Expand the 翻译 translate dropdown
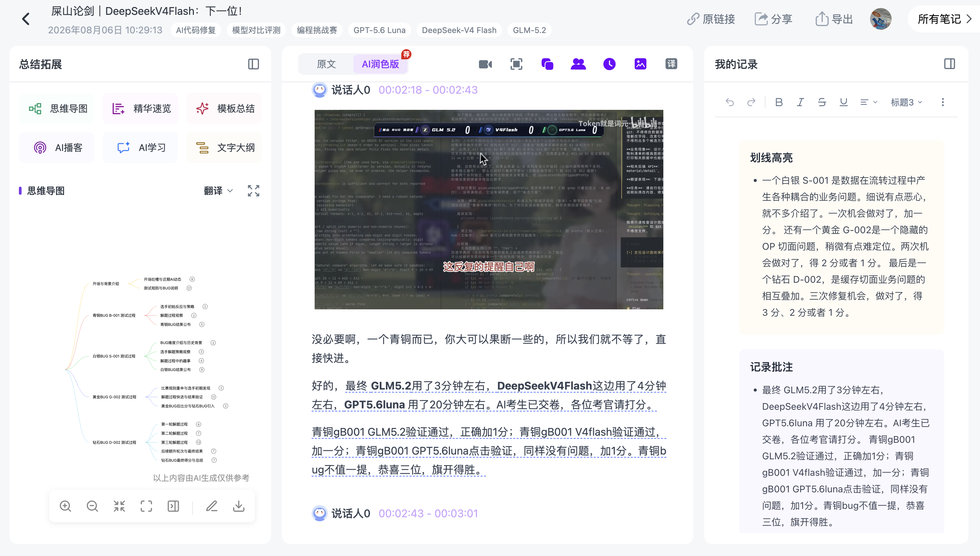 click(218, 190)
